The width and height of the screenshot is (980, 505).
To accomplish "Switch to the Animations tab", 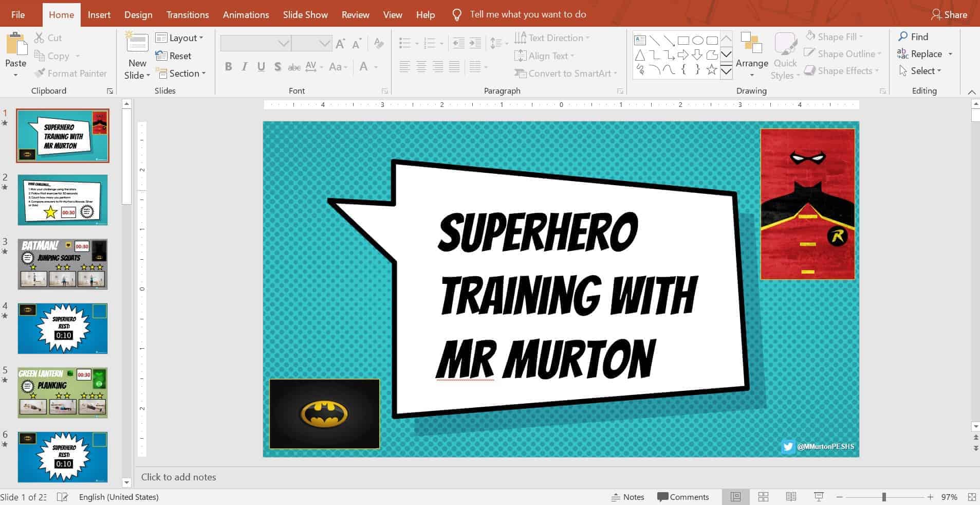I will (246, 14).
